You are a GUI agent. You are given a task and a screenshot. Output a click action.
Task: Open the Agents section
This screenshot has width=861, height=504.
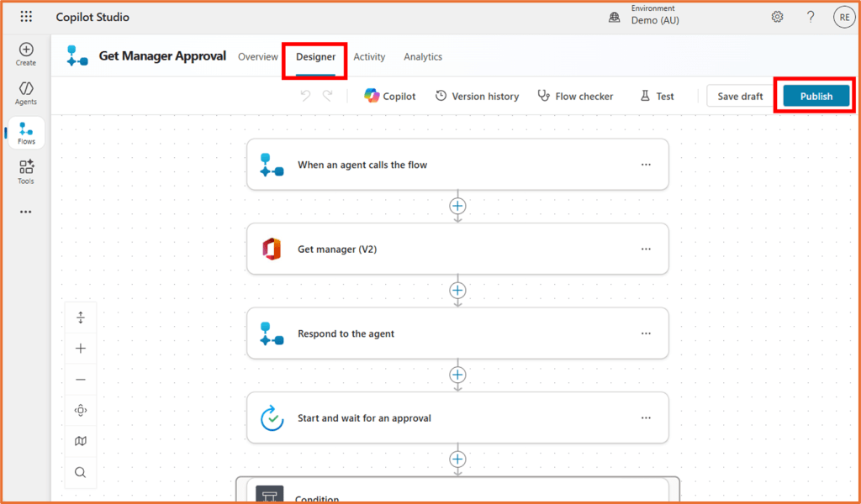coord(25,92)
